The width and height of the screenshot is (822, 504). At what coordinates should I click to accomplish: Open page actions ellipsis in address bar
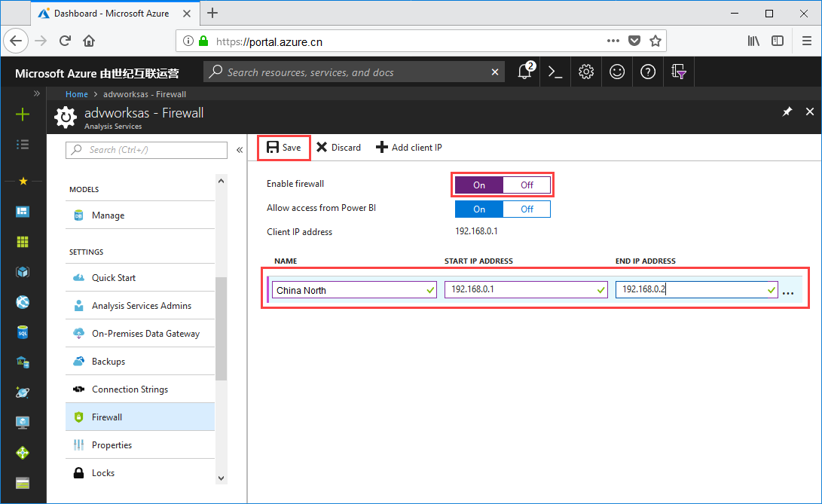[613, 41]
